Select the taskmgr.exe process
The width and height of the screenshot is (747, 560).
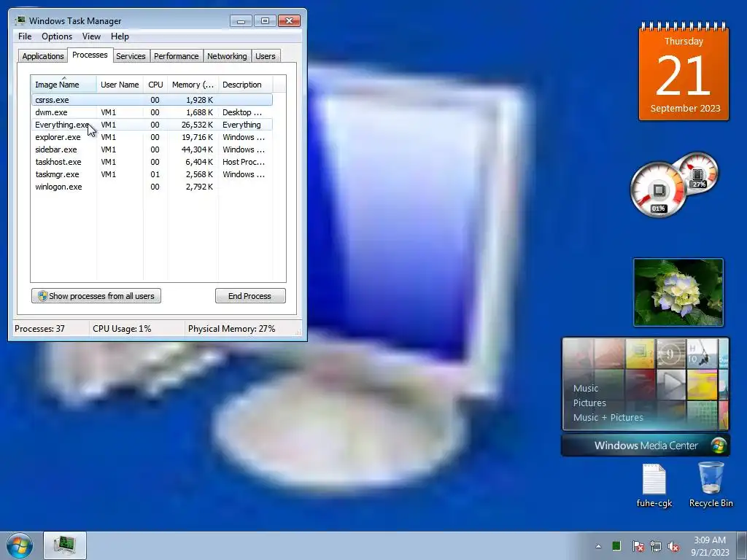(152, 174)
